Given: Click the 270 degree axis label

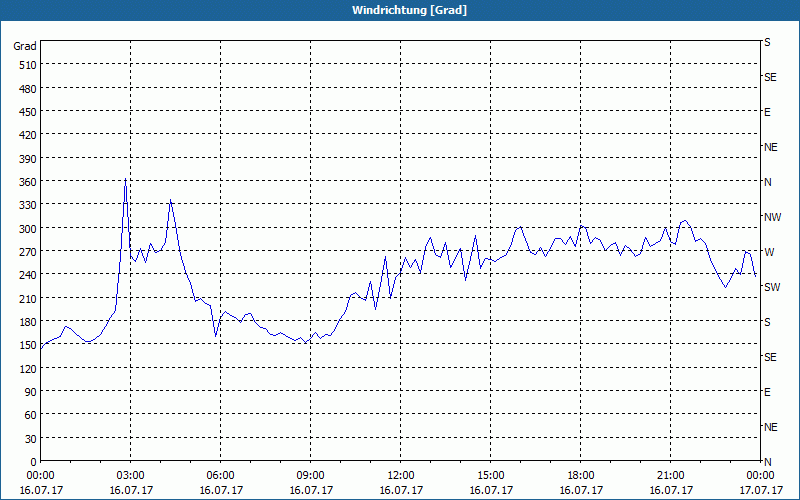Looking at the screenshot, I should pyautogui.click(x=28, y=252).
